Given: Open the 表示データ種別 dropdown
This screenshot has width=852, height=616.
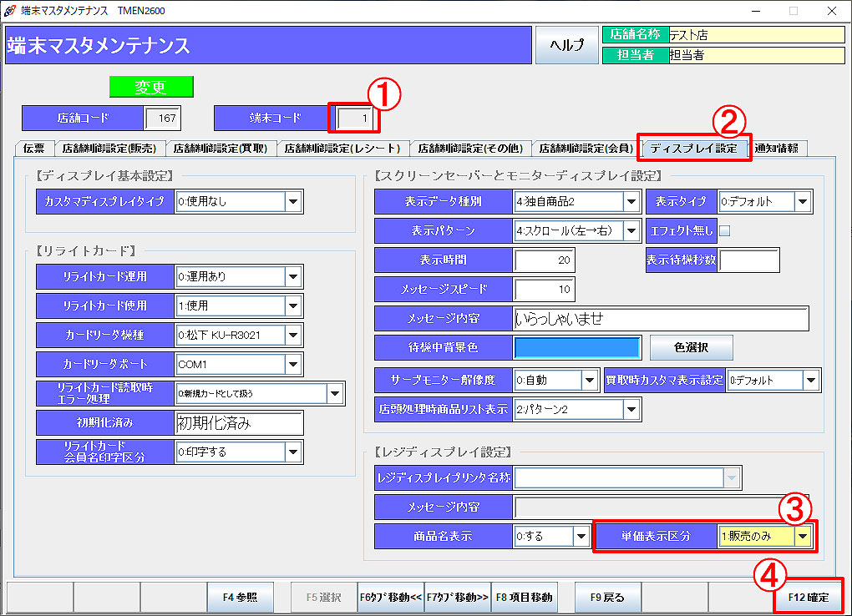Looking at the screenshot, I should (x=633, y=201).
